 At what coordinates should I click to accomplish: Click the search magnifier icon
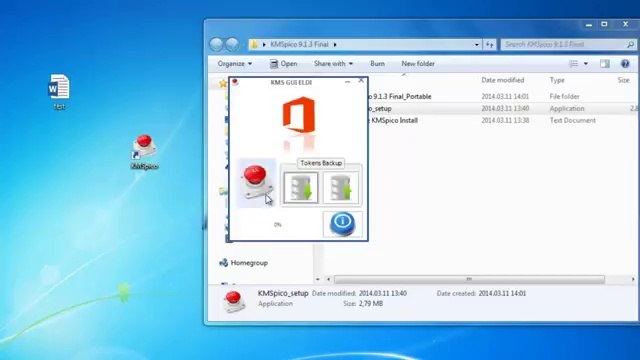(x=630, y=44)
